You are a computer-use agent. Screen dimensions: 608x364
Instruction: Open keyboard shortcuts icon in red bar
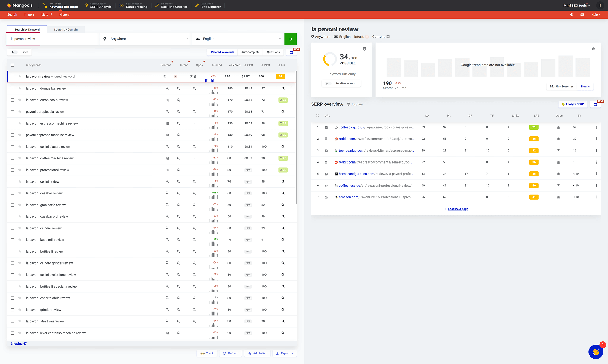pyautogui.click(x=582, y=15)
